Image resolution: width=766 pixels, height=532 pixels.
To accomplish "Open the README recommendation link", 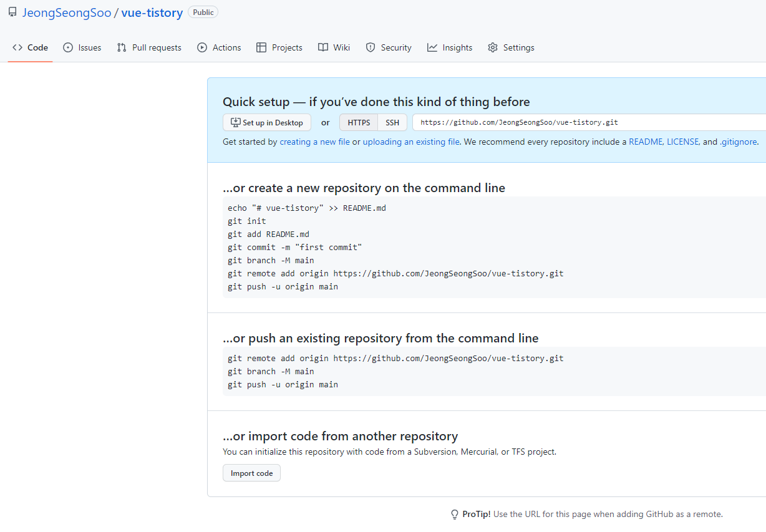I will [645, 142].
